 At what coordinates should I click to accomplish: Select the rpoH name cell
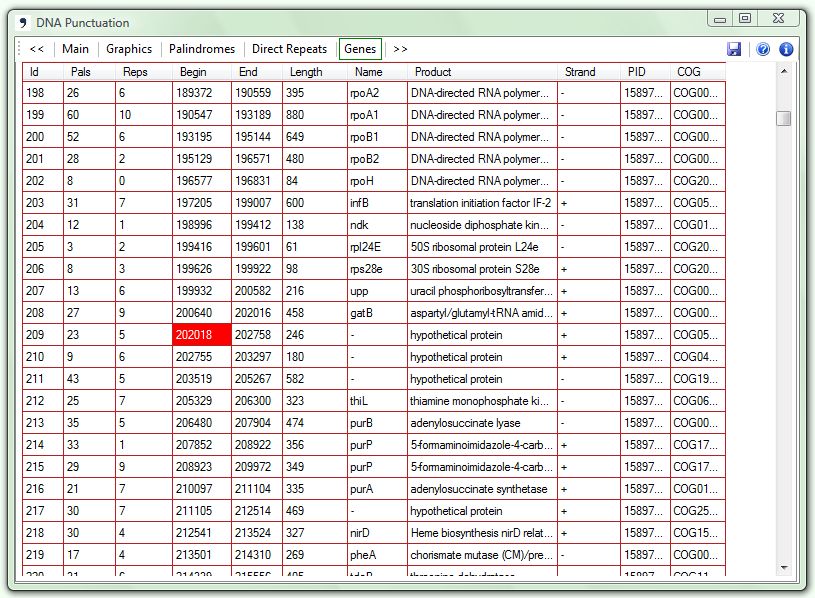pos(377,181)
